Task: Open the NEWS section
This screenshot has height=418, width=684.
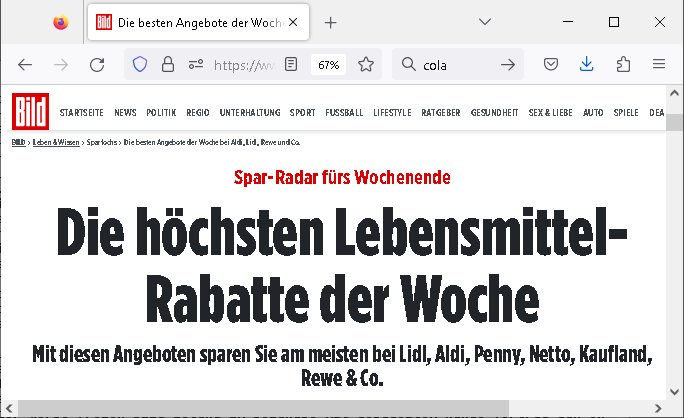Action: click(x=125, y=113)
